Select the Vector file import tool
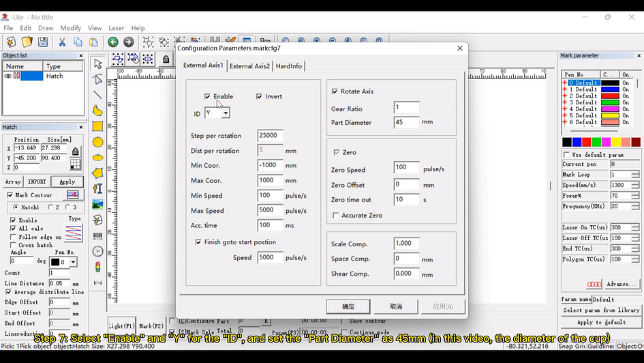This screenshot has width=644, height=363. point(97,220)
